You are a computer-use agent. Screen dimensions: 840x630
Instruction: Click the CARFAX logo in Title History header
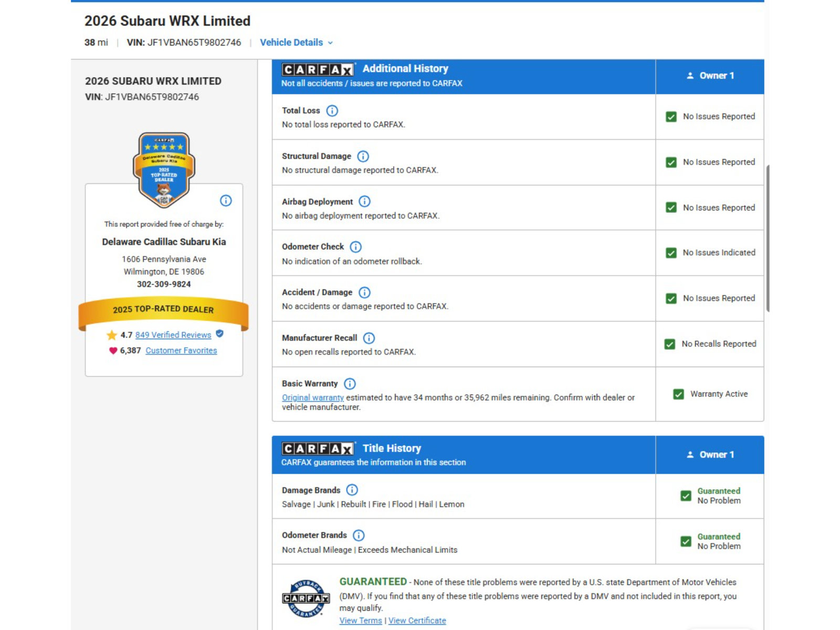pos(318,448)
